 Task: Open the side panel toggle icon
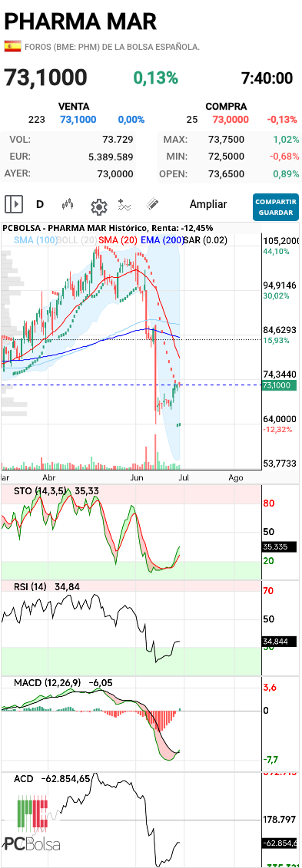coord(14,204)
